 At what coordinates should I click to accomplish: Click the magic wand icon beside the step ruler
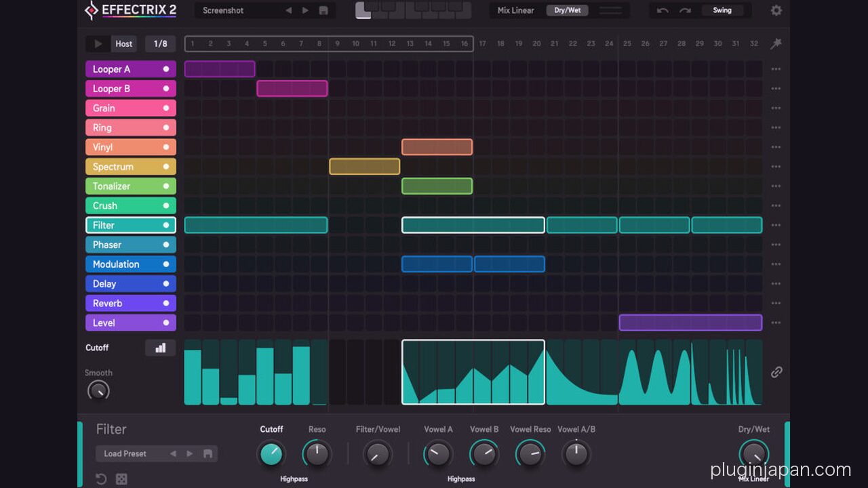click(776, 44)
